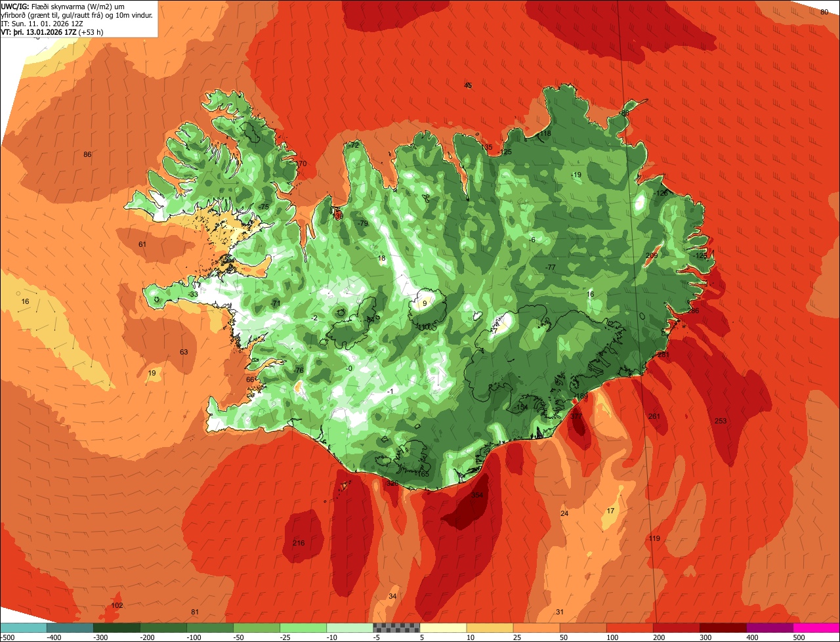
Task: Select the pale yellow legend swatch between 5 and 10
Action: pos(443,628)
